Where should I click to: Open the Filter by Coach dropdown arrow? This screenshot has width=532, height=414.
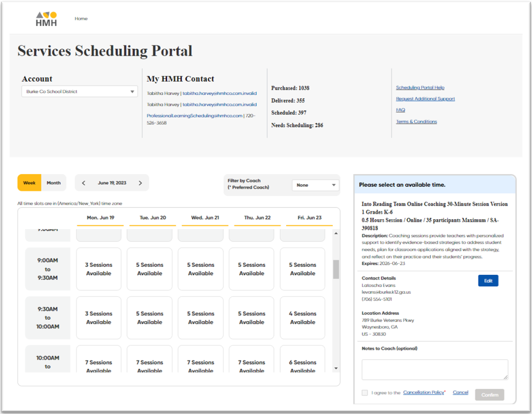(x=333, y=185)
